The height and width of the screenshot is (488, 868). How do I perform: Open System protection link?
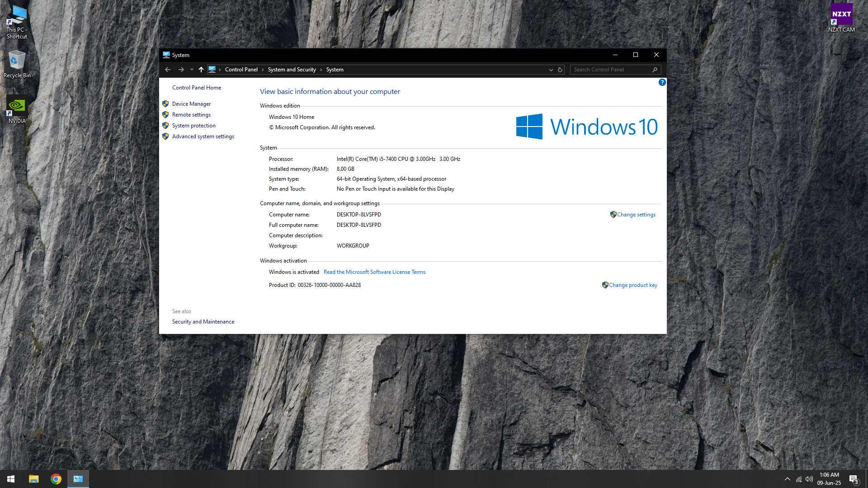click(194, 126)
